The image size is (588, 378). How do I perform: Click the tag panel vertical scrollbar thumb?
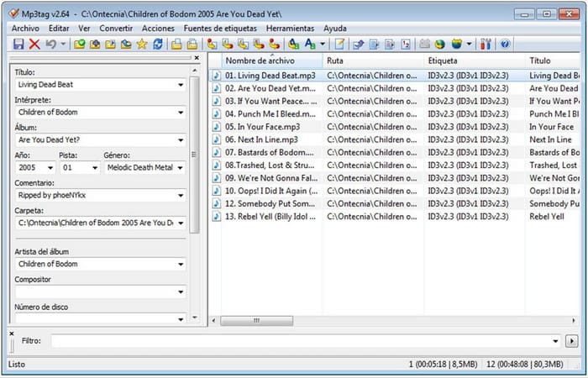tap(194, 155)
